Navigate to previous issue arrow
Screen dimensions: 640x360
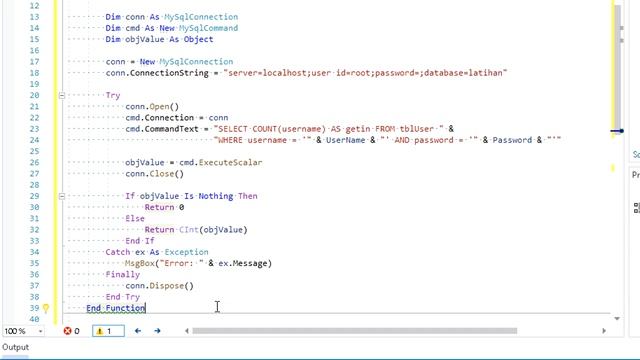[x=138, y=331]
